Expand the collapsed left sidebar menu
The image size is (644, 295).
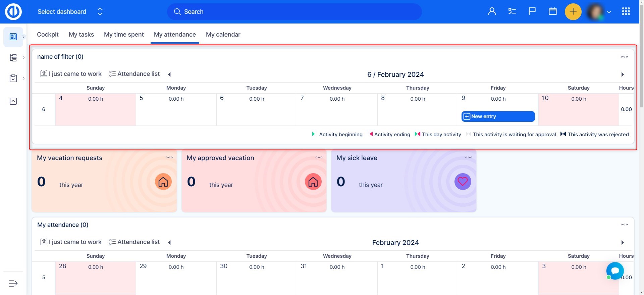click(x=13, y=283)
